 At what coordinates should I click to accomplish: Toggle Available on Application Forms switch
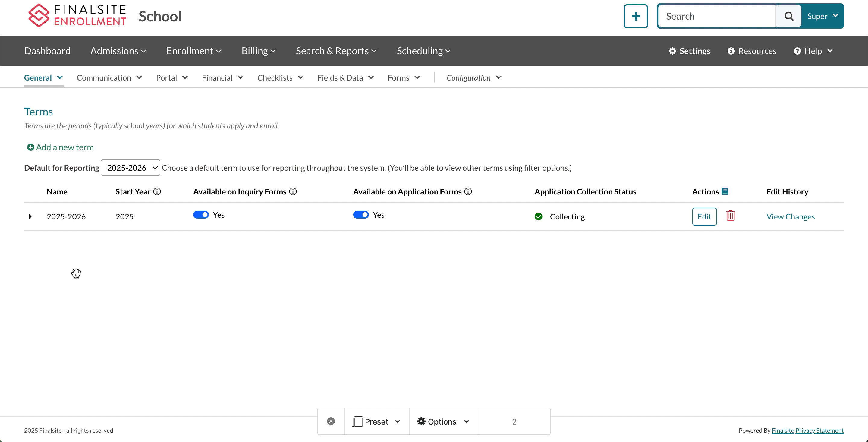(360, 215)
